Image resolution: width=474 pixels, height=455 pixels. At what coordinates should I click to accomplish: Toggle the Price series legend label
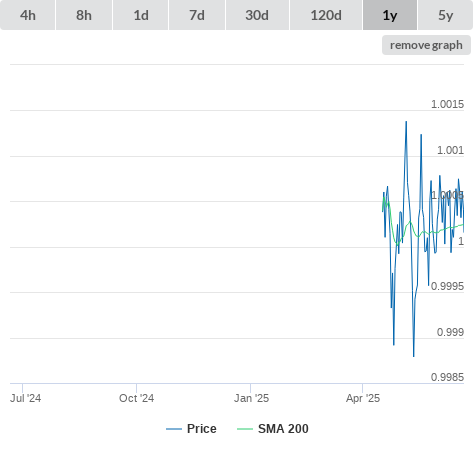click(x=202, y=429)
